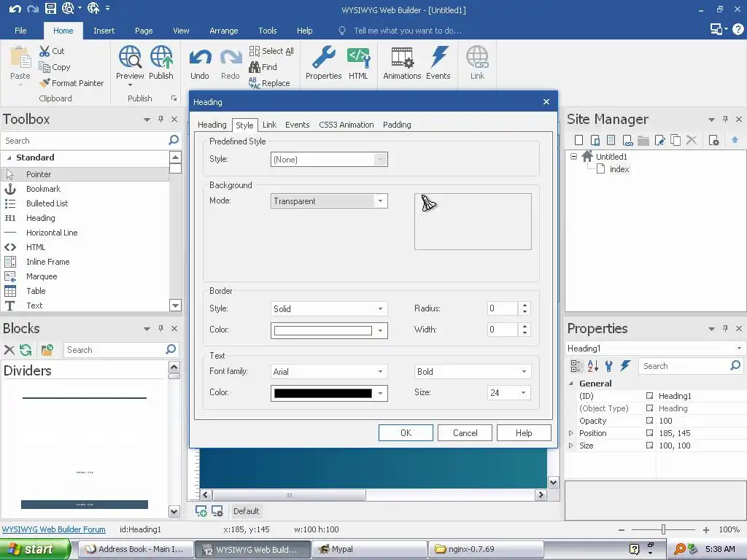Toggle the Position property marker box
This screenshot has height=560, width=747.
click(x=649, y=433)
